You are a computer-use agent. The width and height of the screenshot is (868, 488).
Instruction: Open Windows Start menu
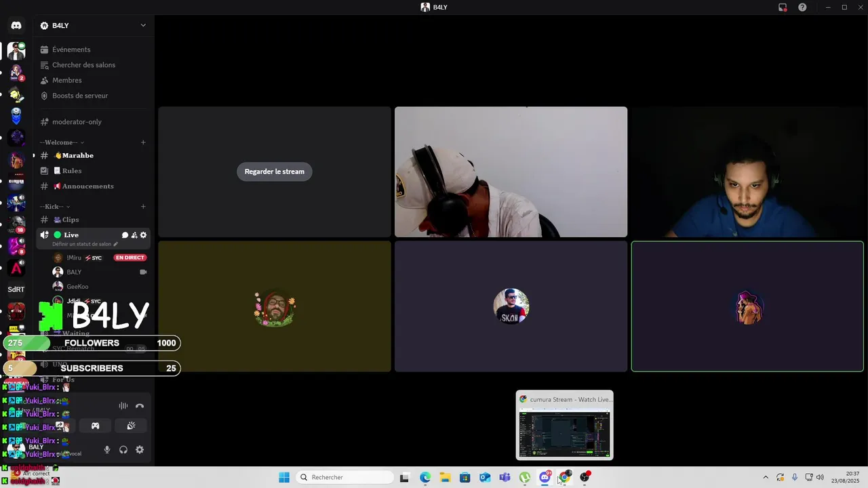click(x=284, y=477)
